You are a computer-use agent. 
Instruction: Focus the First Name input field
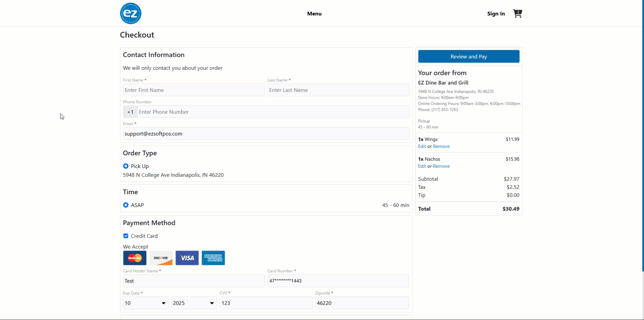pyautogui.click(x=194, y=90)
